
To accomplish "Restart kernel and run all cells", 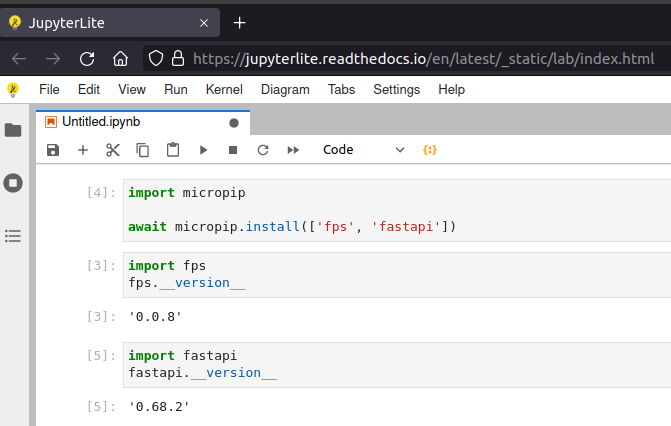I will (x=293, y=150).
